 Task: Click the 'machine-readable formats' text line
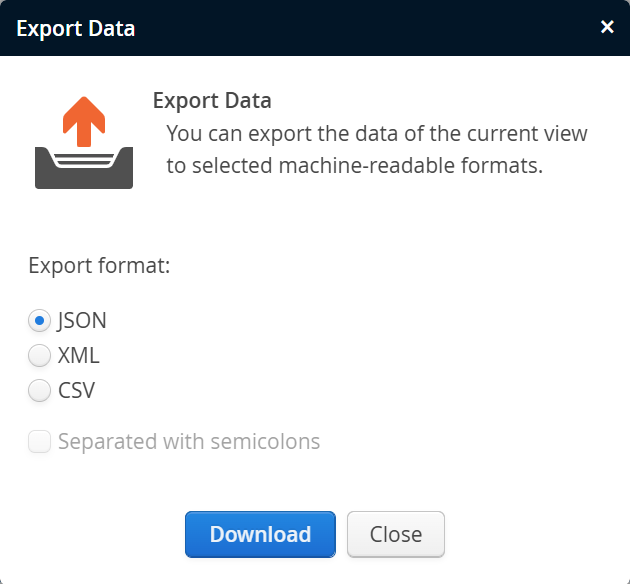[x=354, y=166]
